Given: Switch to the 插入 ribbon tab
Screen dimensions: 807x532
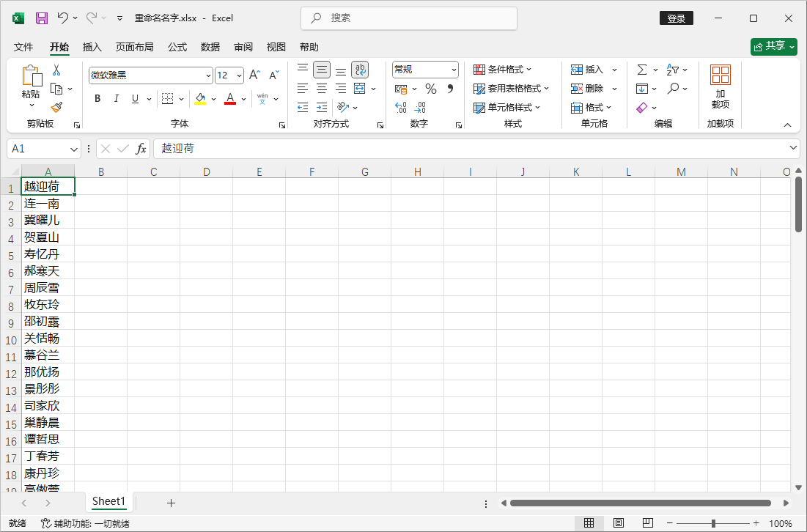Looking at the screenshot, I should (x=92, y=47).
